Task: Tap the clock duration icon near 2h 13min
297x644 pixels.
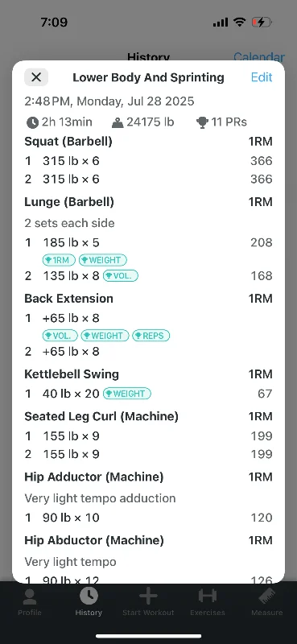Action: [32, 122]
